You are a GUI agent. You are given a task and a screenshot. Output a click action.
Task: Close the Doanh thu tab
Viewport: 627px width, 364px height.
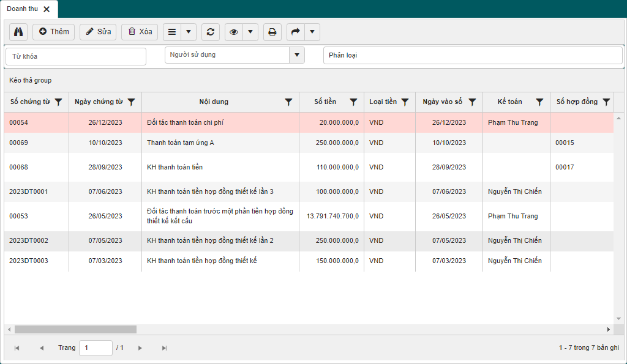click(x=47, y=9)
